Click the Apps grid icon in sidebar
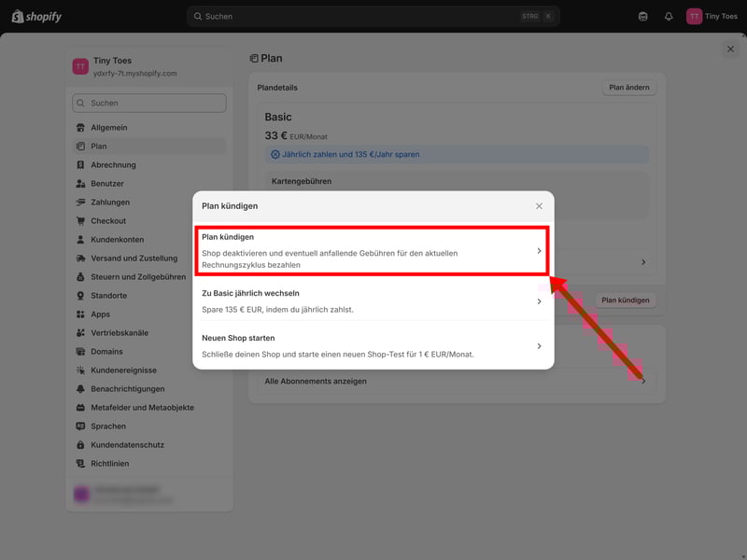 click(x=81, y=315)
